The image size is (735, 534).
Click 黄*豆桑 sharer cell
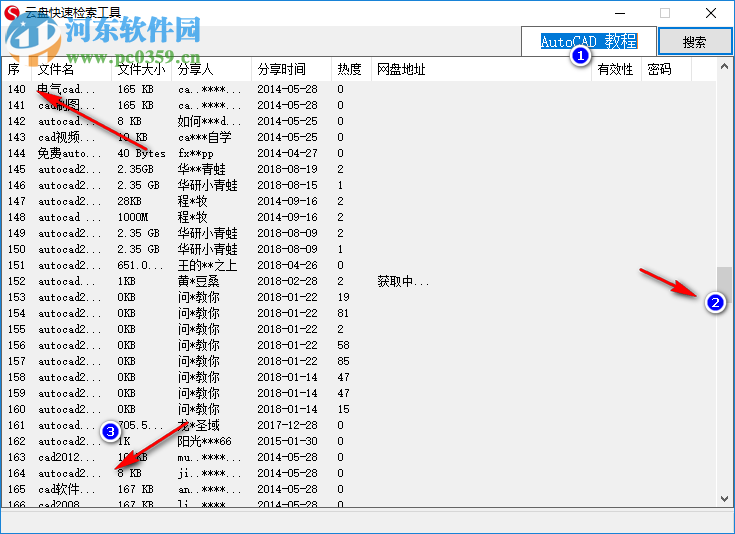199,281
